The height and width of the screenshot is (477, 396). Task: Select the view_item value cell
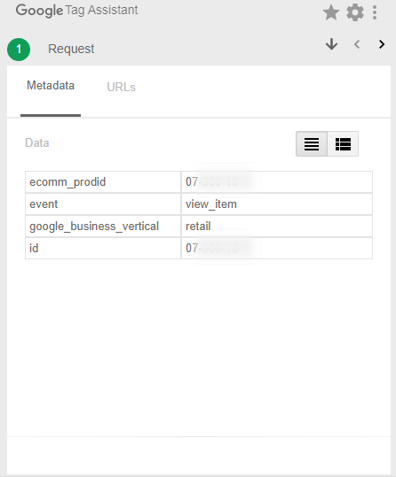(x=277, y=204)
